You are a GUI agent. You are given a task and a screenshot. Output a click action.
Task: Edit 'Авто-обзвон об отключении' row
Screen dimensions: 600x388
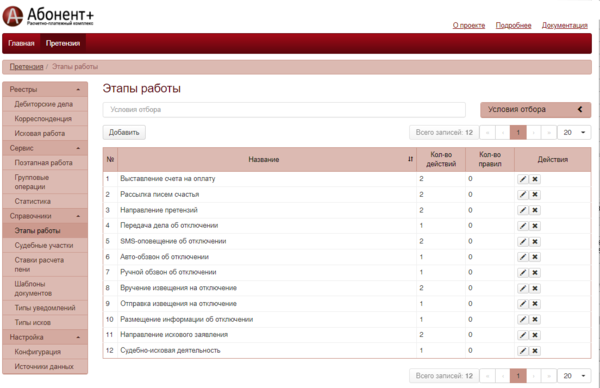click(523, 257)
